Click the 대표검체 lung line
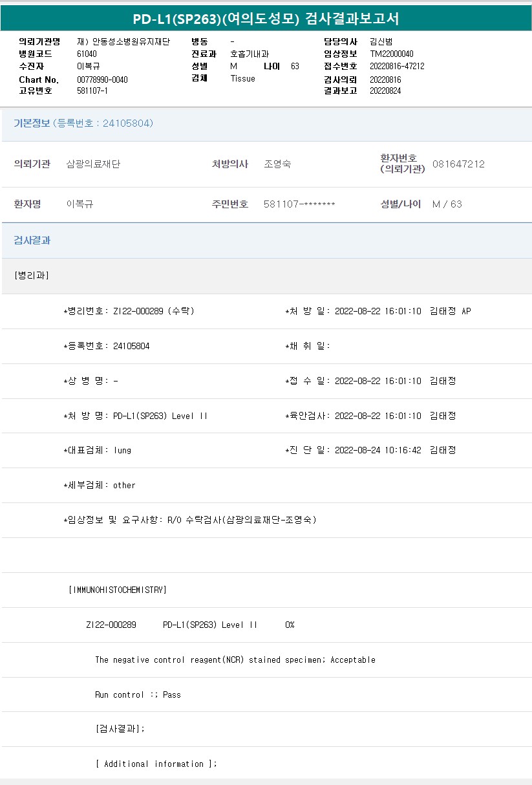Image resolution: width=532 pixels, height=785 pixels. (97, 450)
